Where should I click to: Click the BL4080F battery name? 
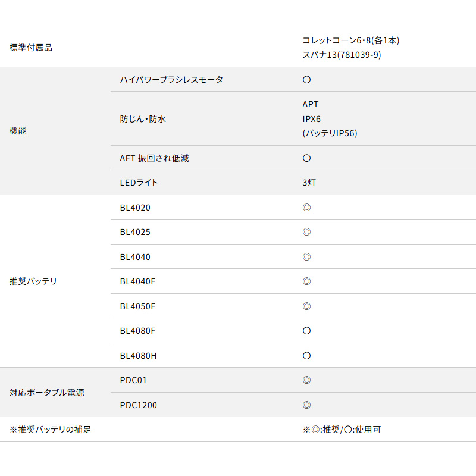[137, 331]
